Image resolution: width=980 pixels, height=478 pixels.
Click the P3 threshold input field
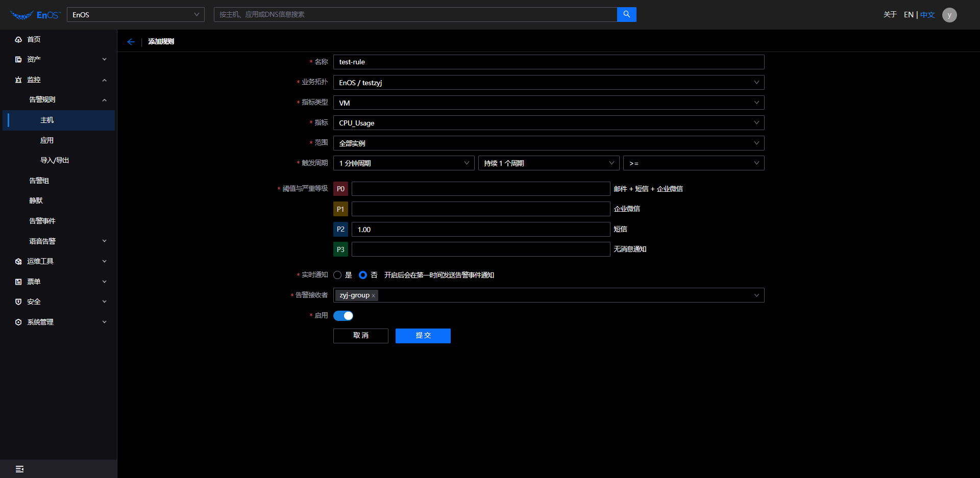(x=481, y=249)
